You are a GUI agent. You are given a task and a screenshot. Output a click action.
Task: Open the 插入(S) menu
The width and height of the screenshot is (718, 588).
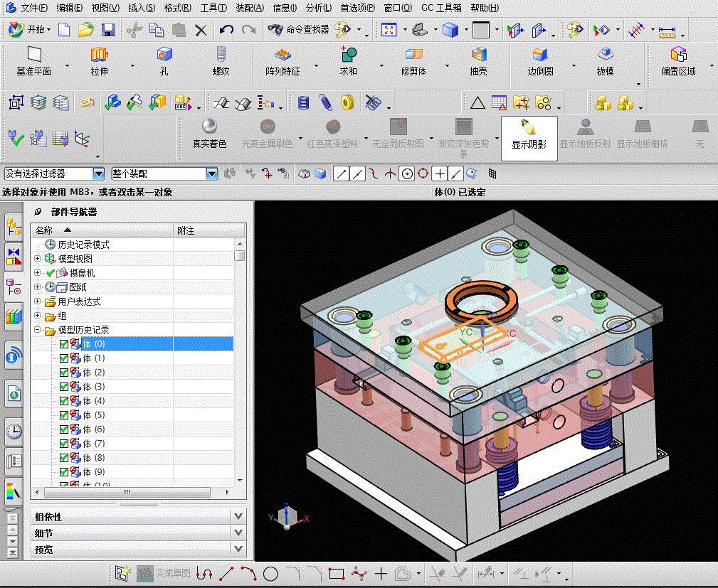(142, 8)
